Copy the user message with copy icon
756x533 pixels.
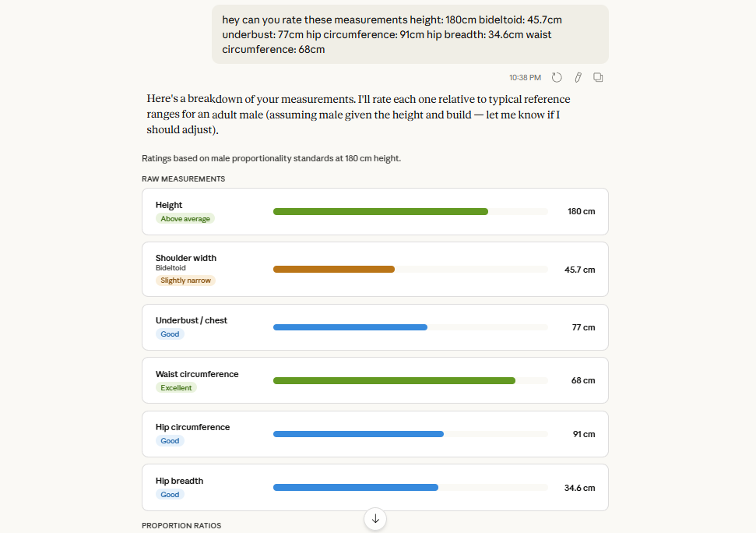click(x=598, y=77)
